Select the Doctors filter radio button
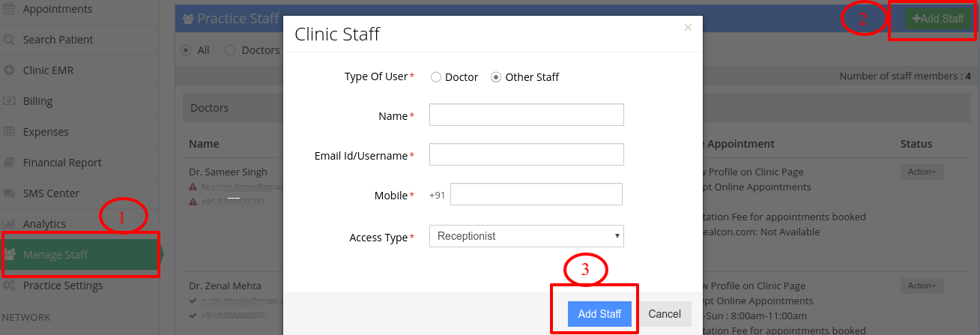The image size is (980, 335). coord(230,50)
